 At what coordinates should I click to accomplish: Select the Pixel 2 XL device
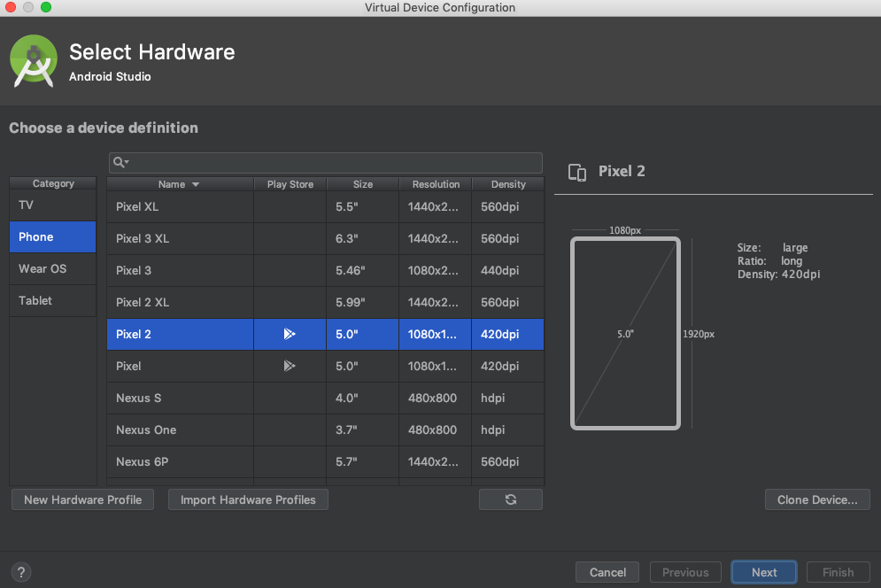[x=325, y=303]
